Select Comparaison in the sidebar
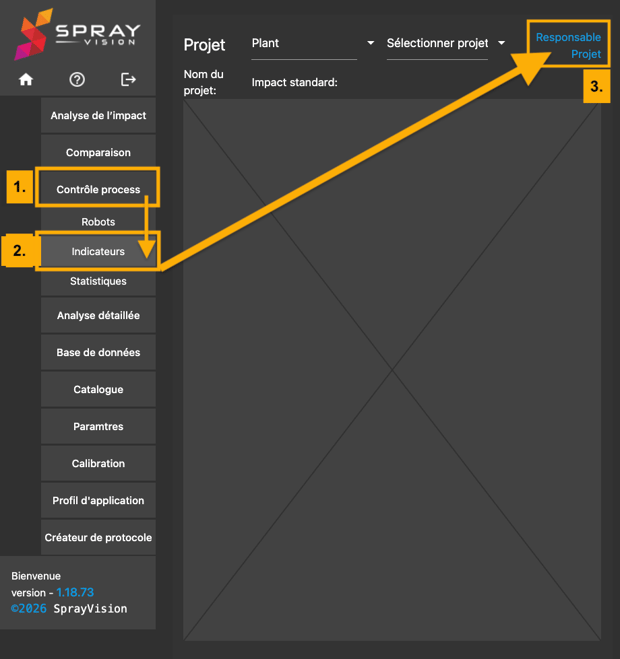This screenshot has width=620, height=659. (x=98, y=153)
